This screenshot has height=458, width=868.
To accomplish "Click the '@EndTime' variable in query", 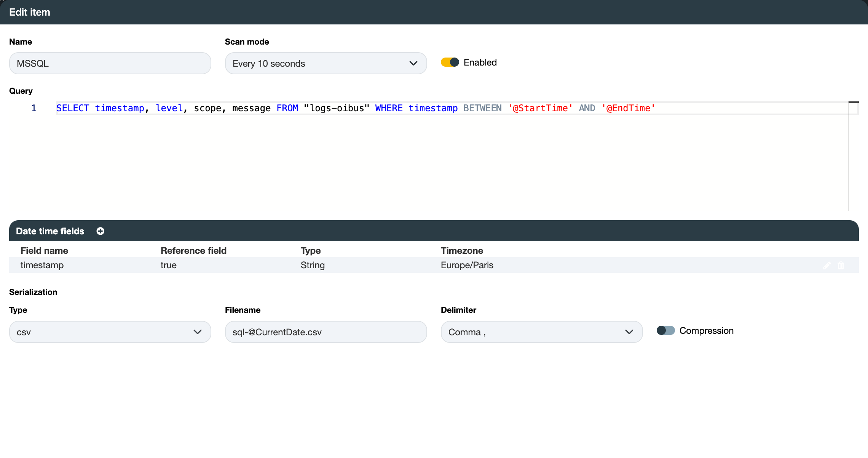I will pyautogui.click(x=628, y=108).
